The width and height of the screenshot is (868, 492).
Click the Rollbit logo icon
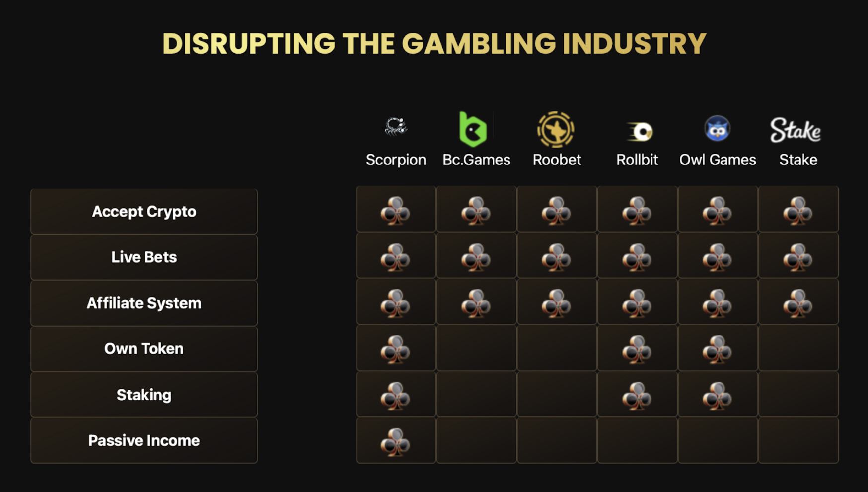(x=640, y=132)
